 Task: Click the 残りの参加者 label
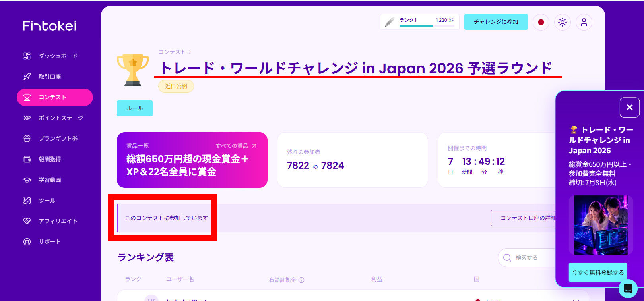tap(304, 152)
